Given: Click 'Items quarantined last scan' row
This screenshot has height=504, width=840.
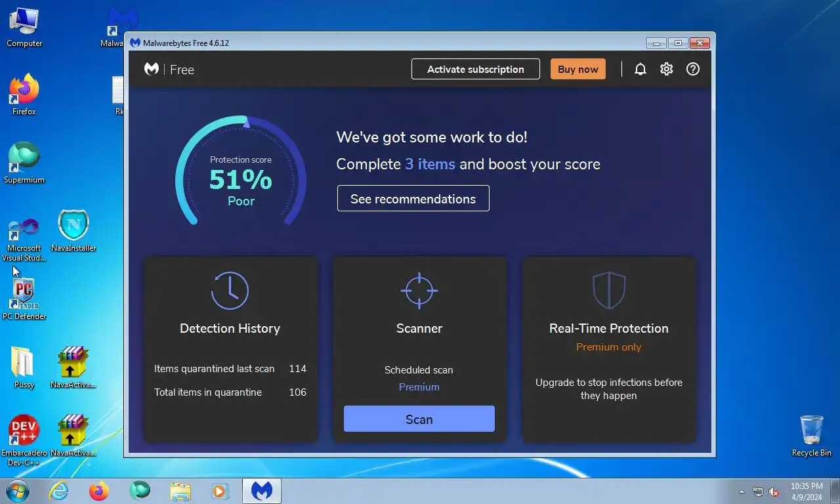Looking at the screenshot, I should click(x=230, y=369).
